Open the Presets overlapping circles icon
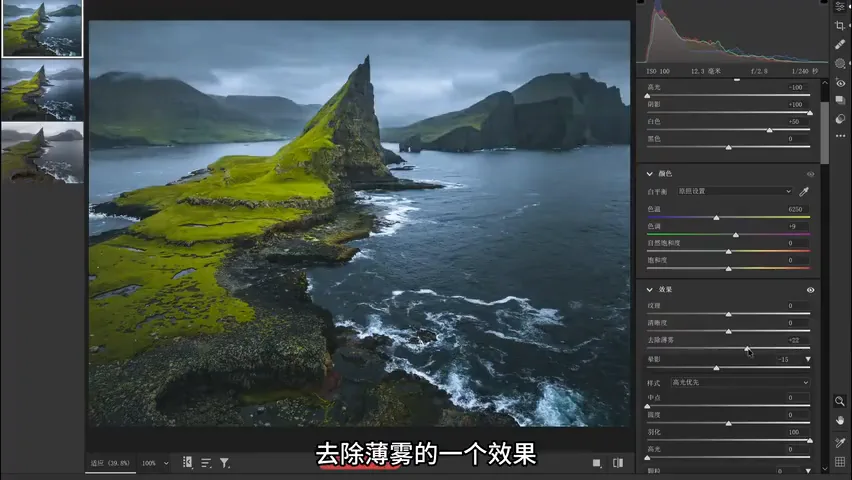852x480 pixels. (840, 119)
